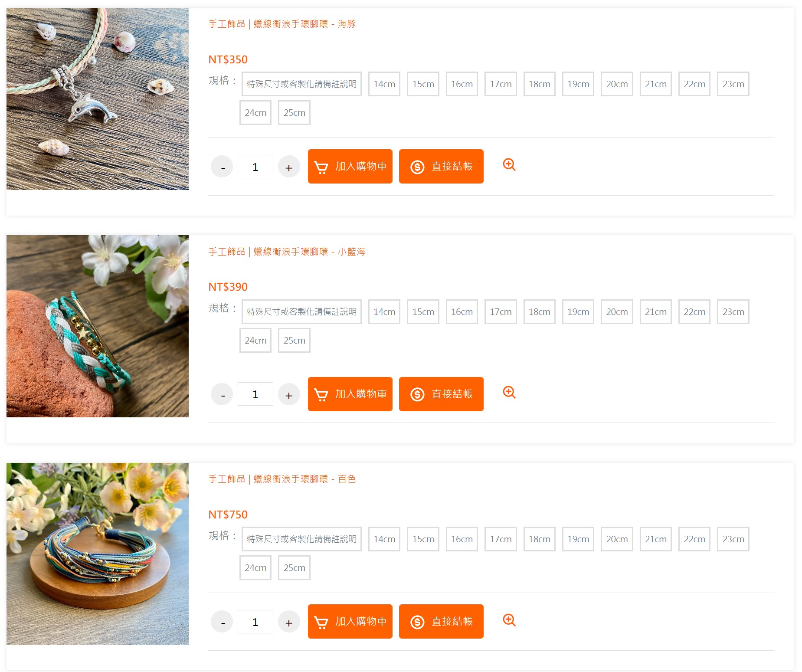Open the 百色 bracelet product title link
802x672 pixels.
click(x=282, y=479)
